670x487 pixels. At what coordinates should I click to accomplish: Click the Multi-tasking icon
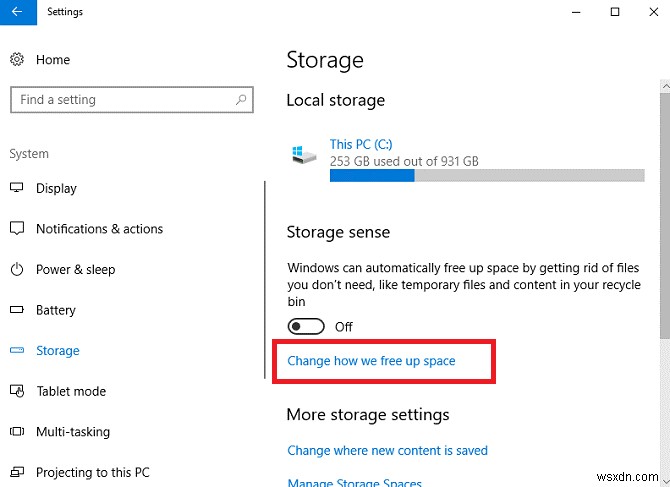[17, 432]
